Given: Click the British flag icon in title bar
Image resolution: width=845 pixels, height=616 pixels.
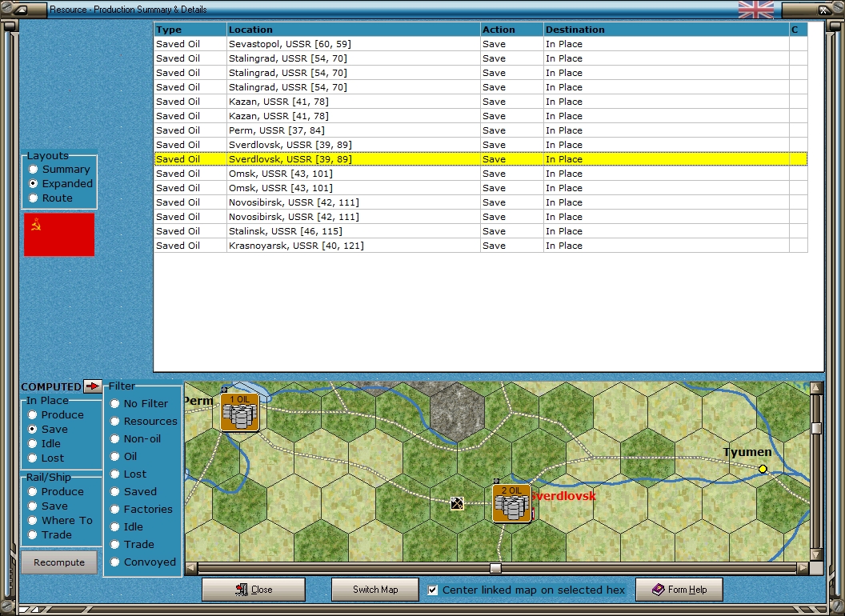Looking at the screenshot, I should click(755, 10).
